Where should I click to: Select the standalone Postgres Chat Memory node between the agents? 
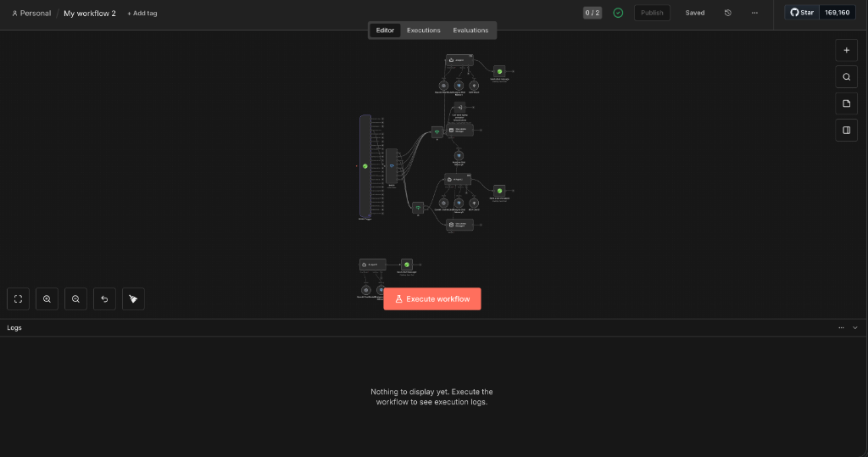[x=459, y=156]
